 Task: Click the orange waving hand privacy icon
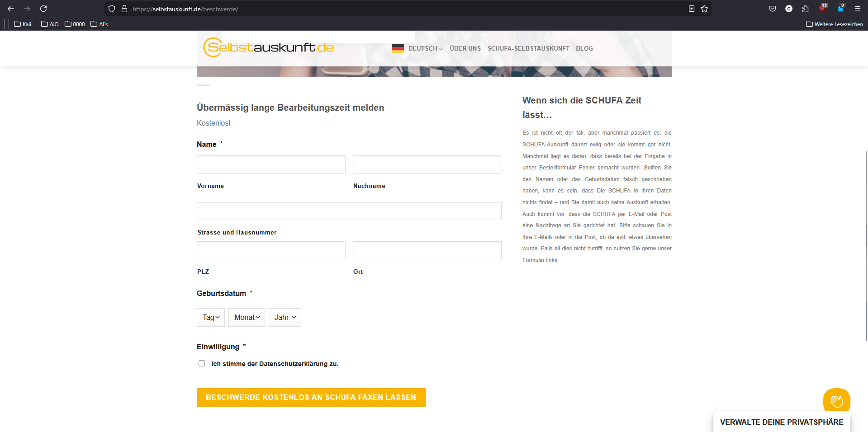click(836, 401)
